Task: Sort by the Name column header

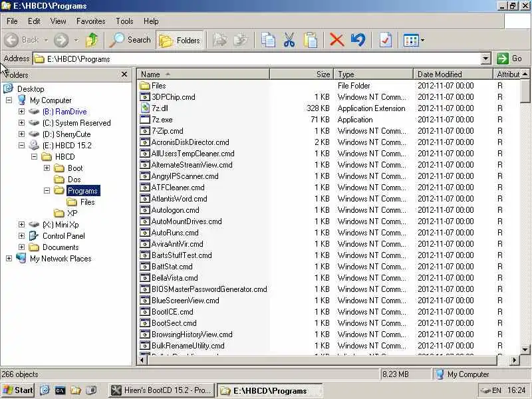Action: point(203,74)
